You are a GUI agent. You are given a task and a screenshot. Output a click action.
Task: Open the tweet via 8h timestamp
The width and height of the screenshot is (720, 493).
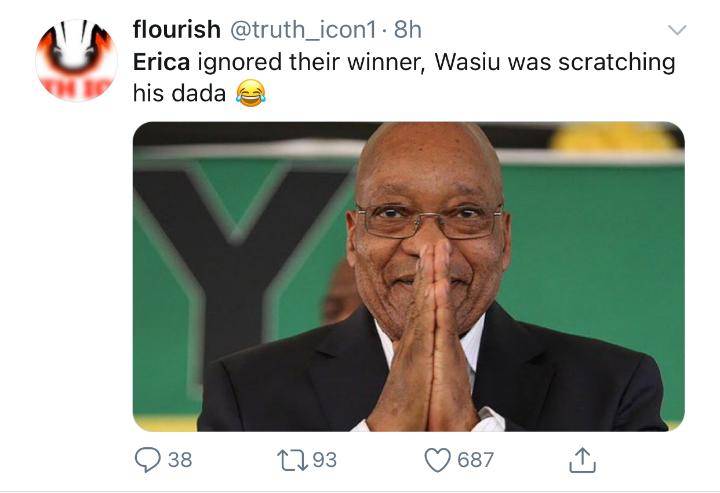(x=408, y=29)
